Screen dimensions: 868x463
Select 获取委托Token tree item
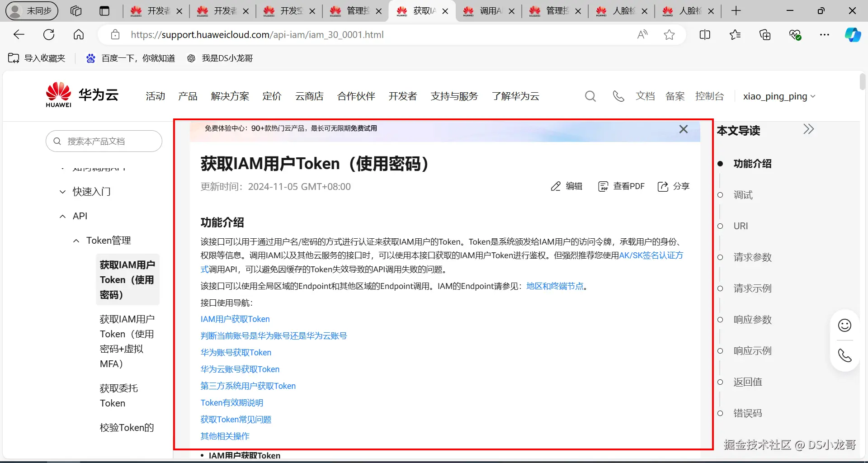pos(119,396)
